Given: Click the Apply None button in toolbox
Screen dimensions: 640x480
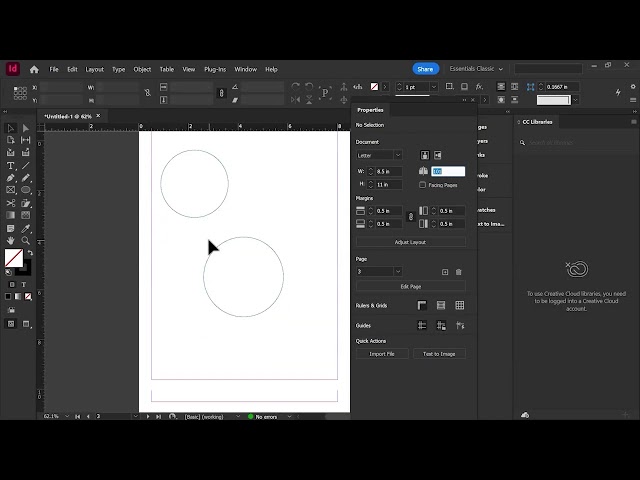Looking at the screenshot, I should coord(28,296).
